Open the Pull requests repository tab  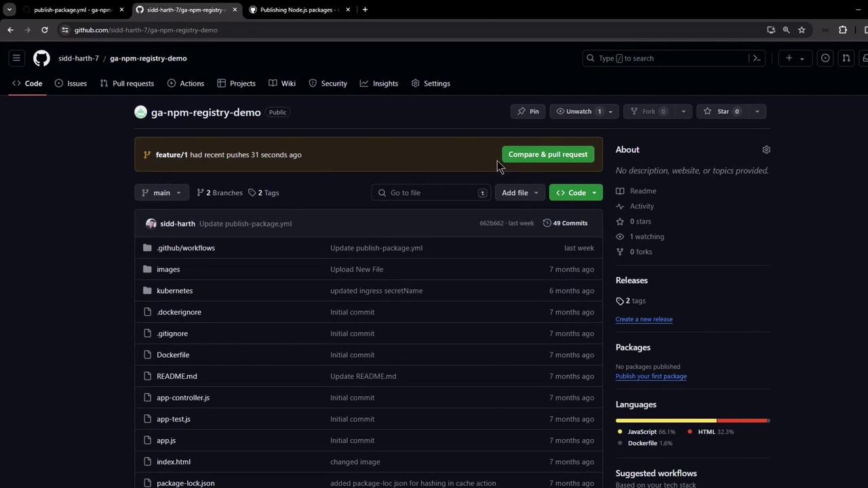[x=127, y=83]
